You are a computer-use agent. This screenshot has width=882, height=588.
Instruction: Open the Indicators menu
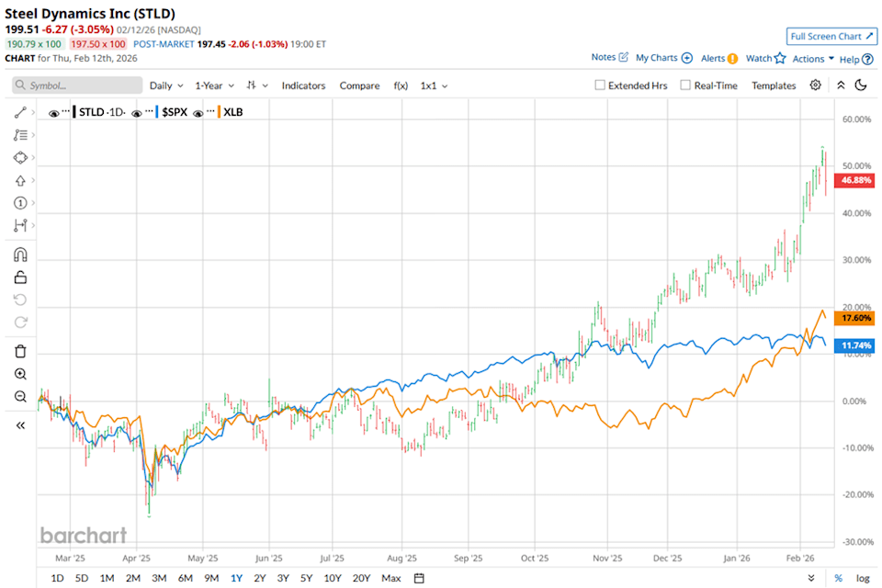[x=303, y=85]
